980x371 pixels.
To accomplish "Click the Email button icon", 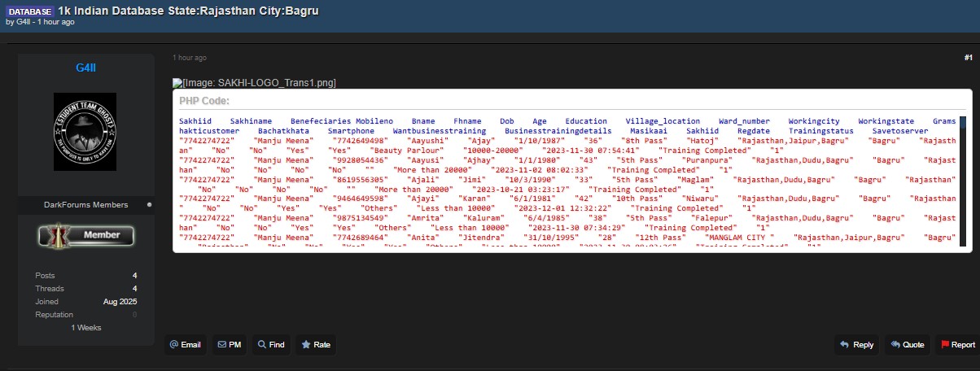I will click(173, 345).
